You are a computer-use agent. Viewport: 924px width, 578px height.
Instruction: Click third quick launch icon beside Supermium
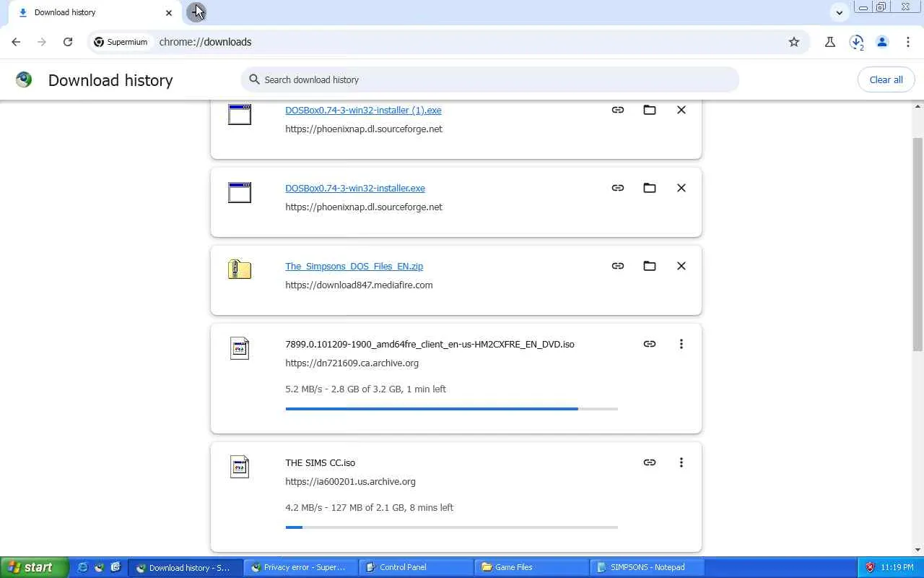(x=115, y=567)
